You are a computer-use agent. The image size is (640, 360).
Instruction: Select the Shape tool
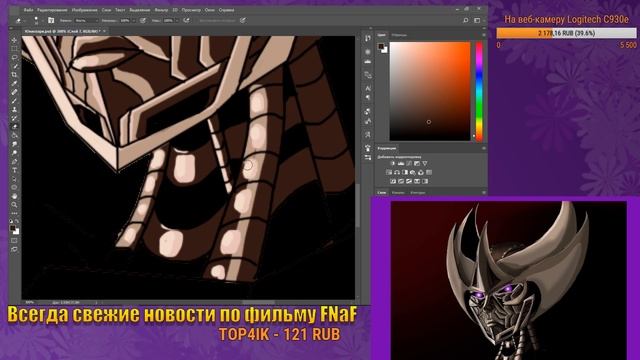pos(14,187)
